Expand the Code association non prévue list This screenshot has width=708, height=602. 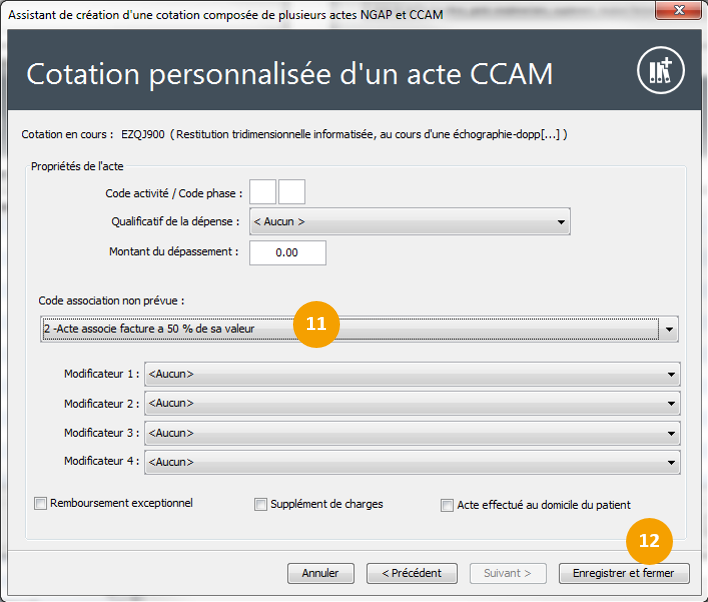tap(359, 330)
